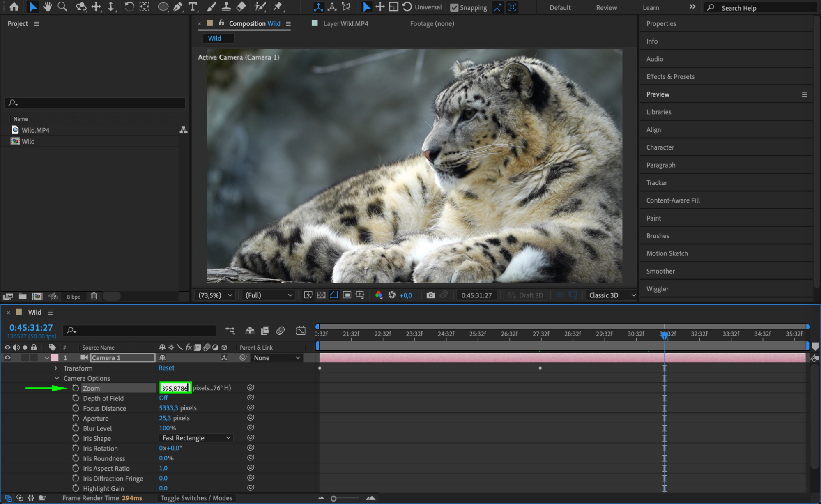Open the Review workspace
This screenshot has width=821, height=504.
point(606,7)
